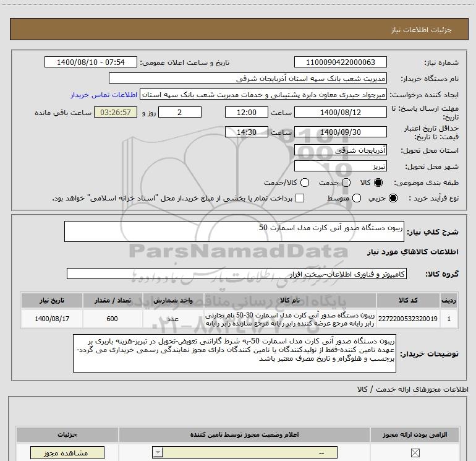The width and height of the screenshot is (476, 461).
Task: Click the product name cell in row 1
Action: 290,319
